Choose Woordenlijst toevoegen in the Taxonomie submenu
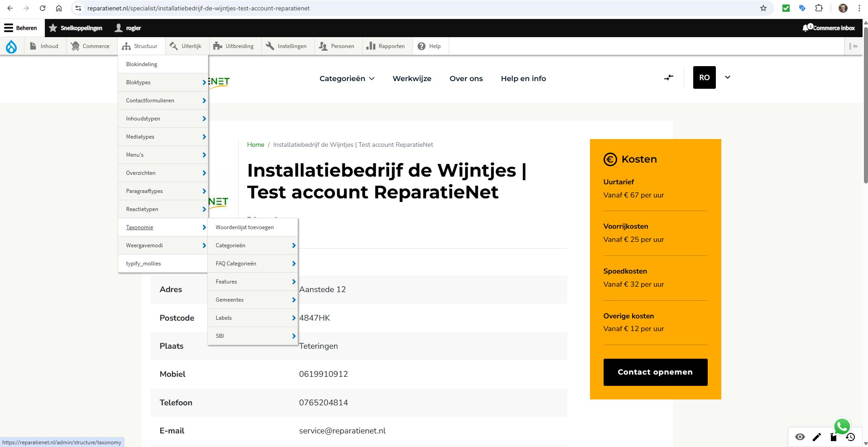Screen dimensions: 868x447 (x=253, y=227)
